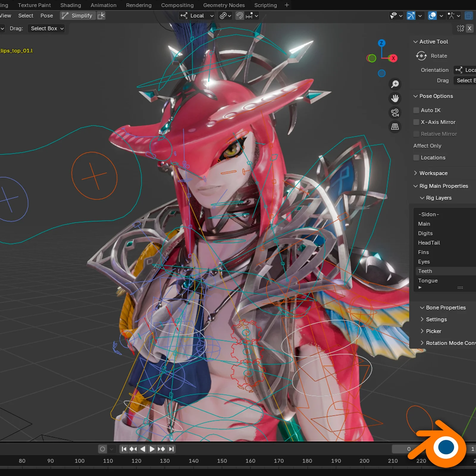The image size is (476, 476).
Task: Click the camera view icon in the viewport sidebar
Action: click(x=395, y=112)
